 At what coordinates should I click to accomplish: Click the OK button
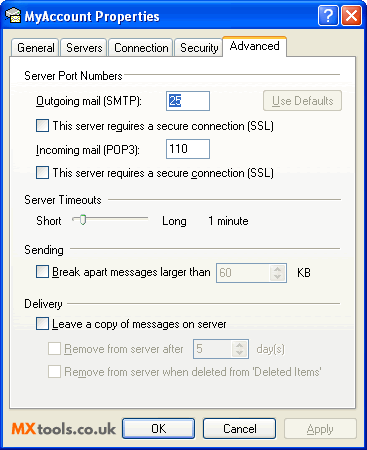(159, 429)
